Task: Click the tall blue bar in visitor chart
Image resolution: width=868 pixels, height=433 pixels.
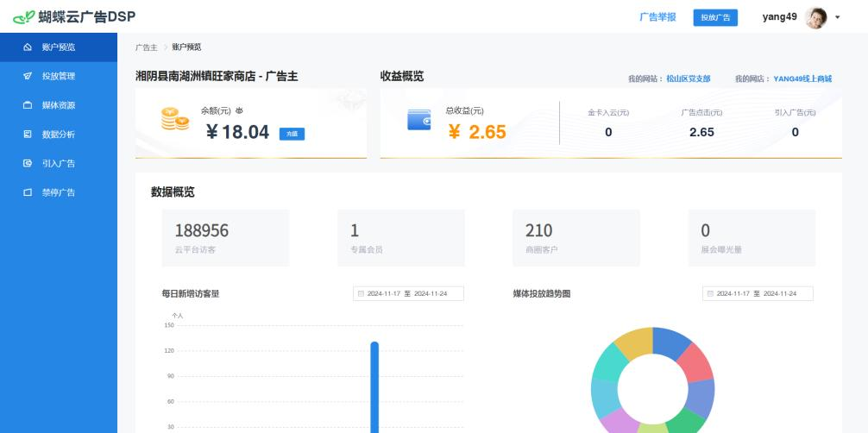Action: coord(374,387)
